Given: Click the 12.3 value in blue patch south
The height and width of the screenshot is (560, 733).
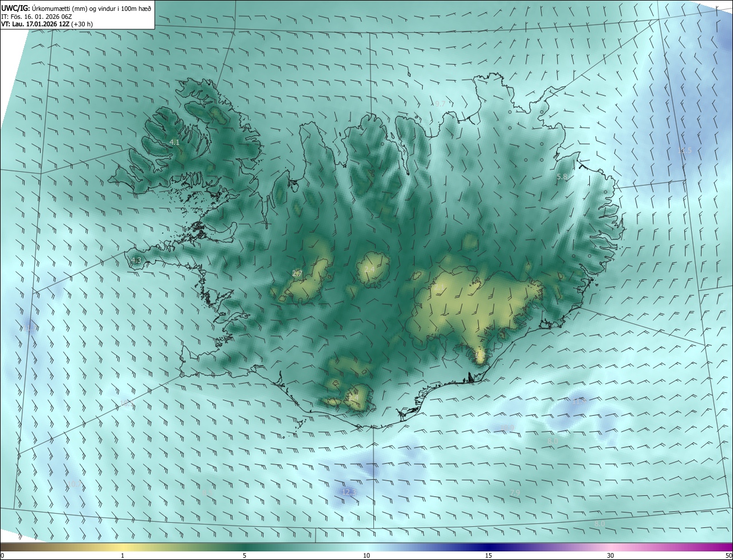Looking at the screenshot, I should point(349,492).
